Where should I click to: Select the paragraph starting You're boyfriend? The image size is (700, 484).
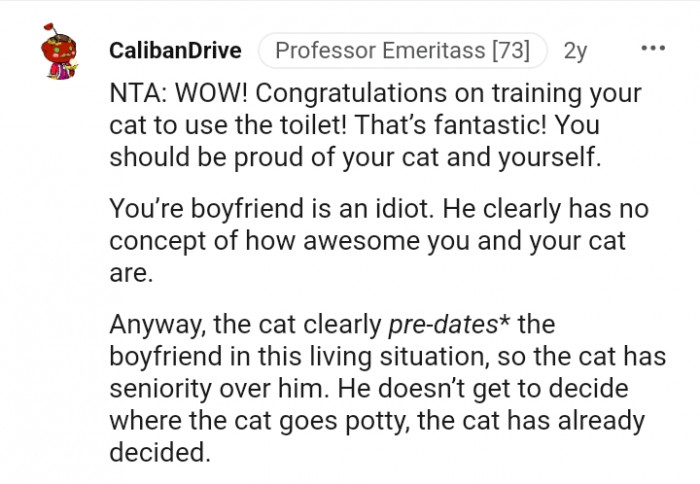(379, 241)
